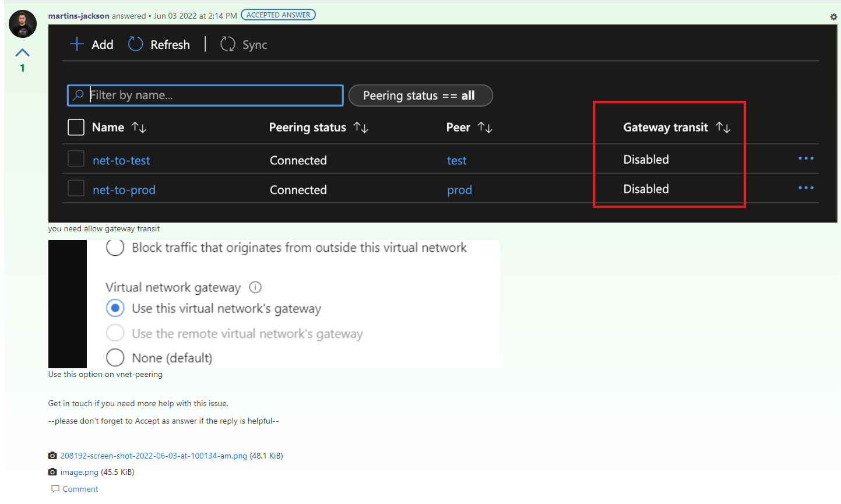Open the ellipsis menu for net-to-prod
The height and width of the screenshot is (504, 841).
click(806, 188)
